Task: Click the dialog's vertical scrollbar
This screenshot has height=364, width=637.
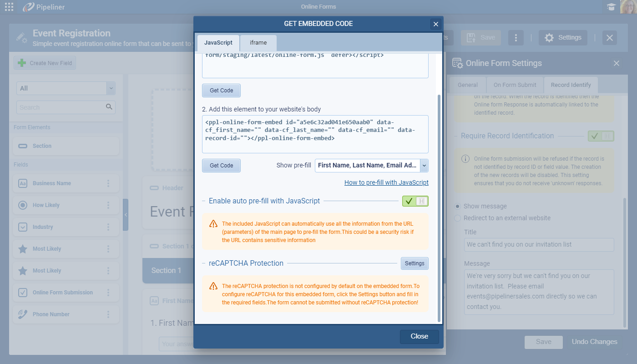Action: (439, 205)
